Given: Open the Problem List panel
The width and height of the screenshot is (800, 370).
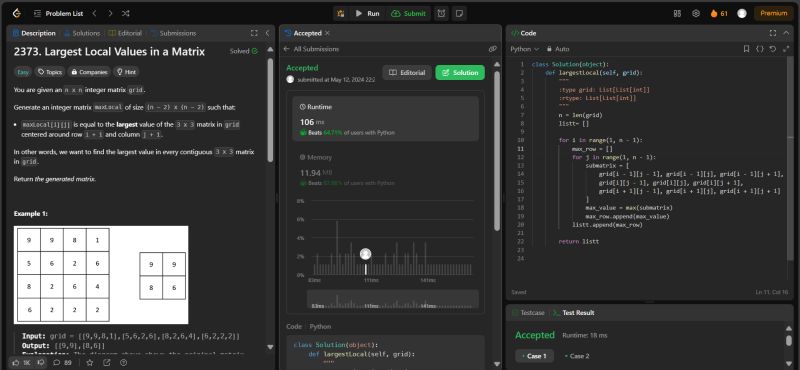Looking at the screenshot, I should pyautogui.click(x=59, y=14).
